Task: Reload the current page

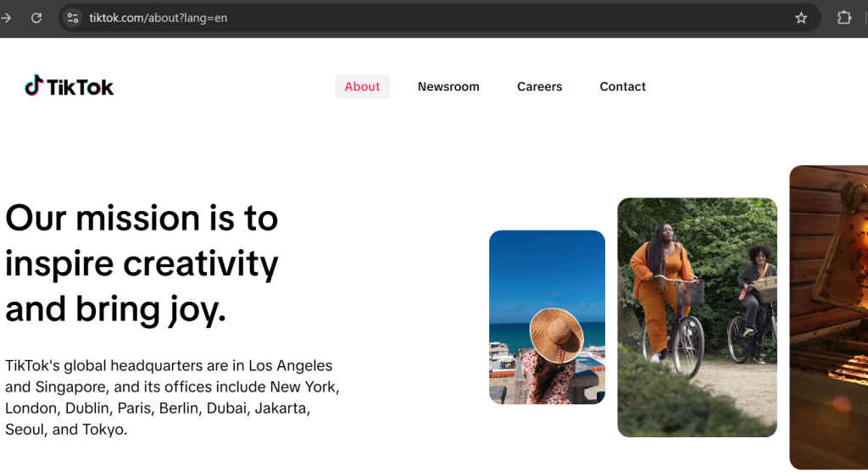Action: pos(36,18)
